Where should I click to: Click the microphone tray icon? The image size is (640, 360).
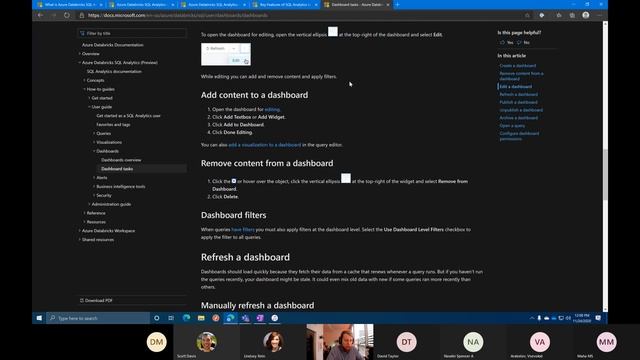tap(539, 318)
